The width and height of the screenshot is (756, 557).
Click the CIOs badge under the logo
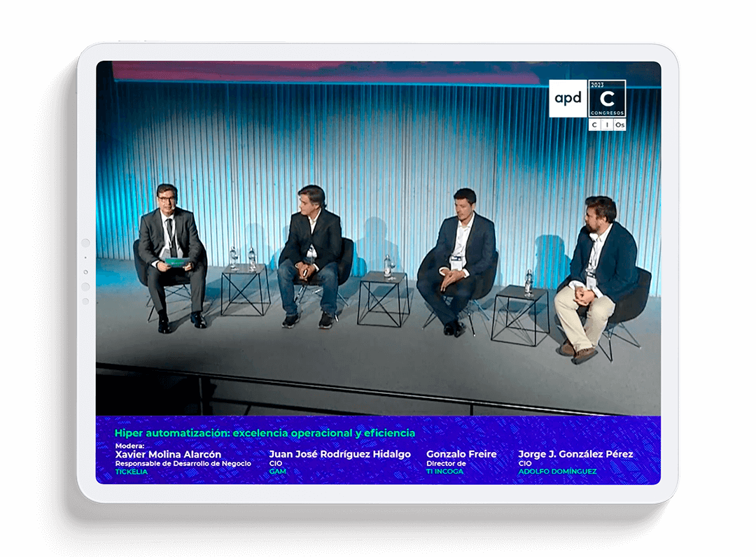point(607,125)
